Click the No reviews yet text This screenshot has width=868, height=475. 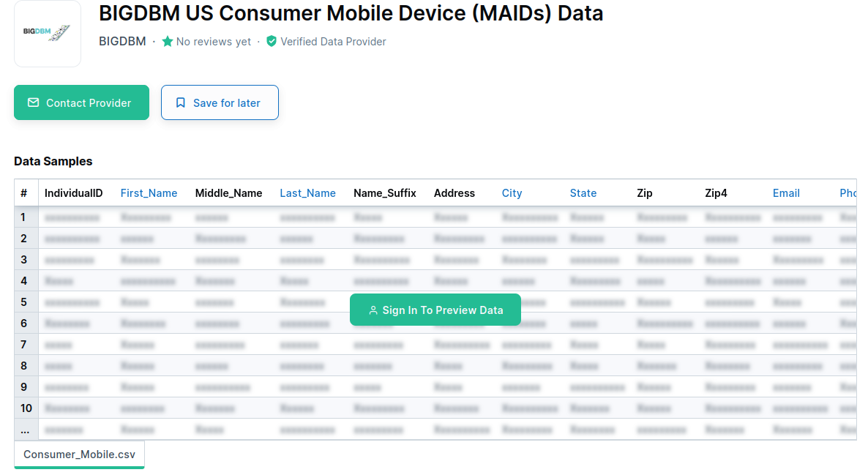point(214,42)
